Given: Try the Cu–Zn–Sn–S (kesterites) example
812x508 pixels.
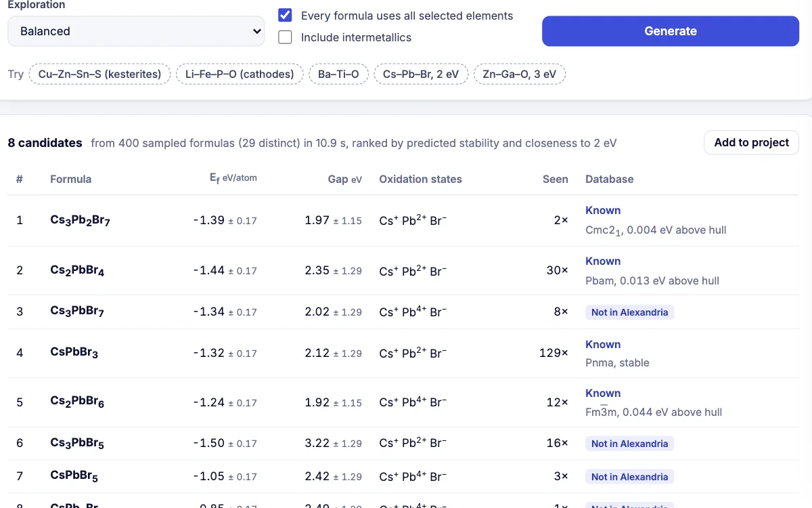Looking at the screenshot, I should (99, 74).
